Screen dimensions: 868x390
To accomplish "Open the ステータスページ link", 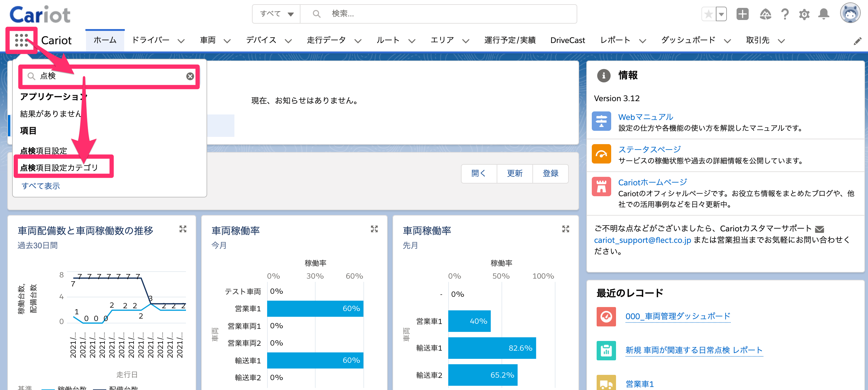I will click(650, 149).
